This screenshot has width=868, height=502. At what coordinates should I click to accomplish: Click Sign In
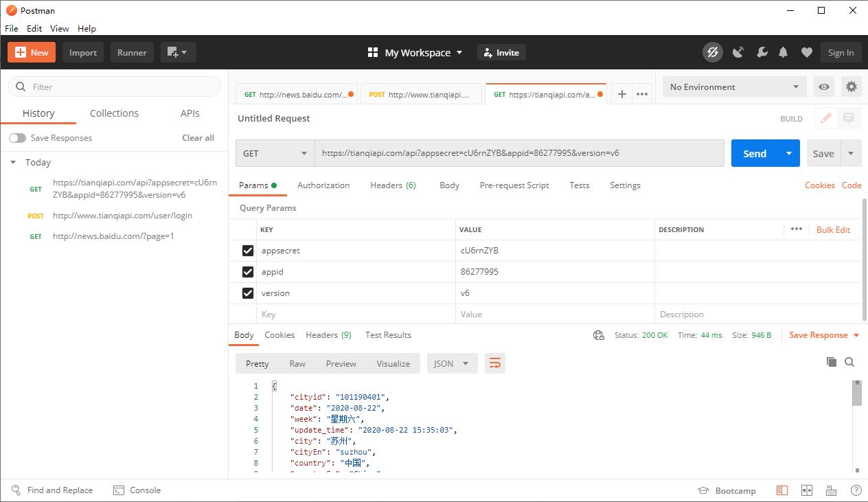pyautogui.click(x=841, y=52)
